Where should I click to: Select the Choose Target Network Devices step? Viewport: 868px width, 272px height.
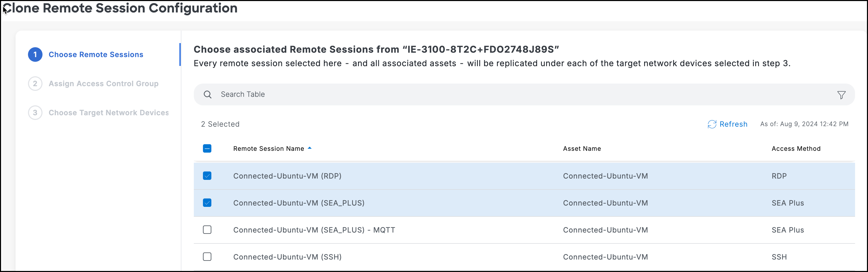coord(109,112)
